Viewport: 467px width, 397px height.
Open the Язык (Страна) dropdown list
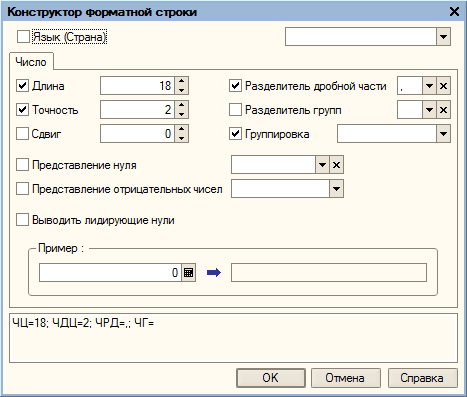[443, 37]
